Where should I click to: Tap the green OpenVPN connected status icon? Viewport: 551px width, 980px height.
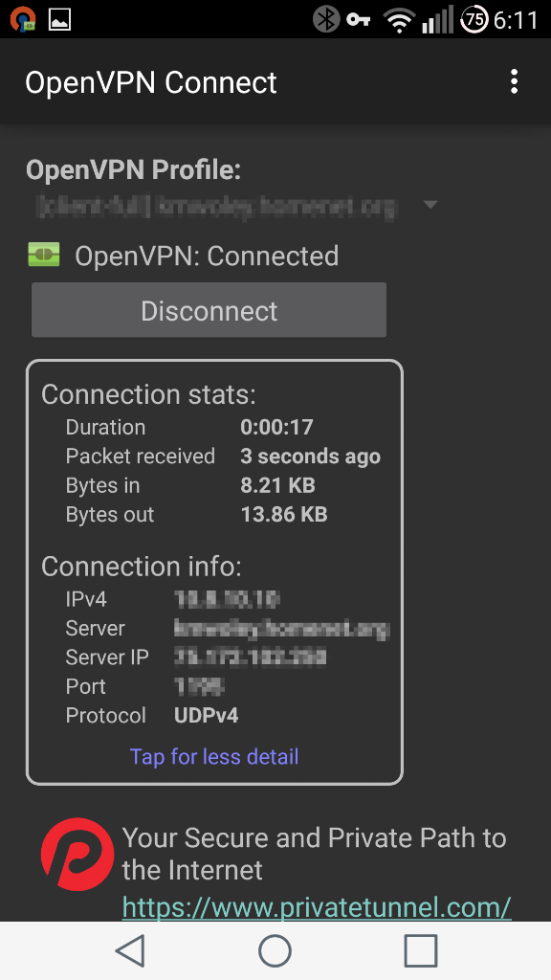44,255
